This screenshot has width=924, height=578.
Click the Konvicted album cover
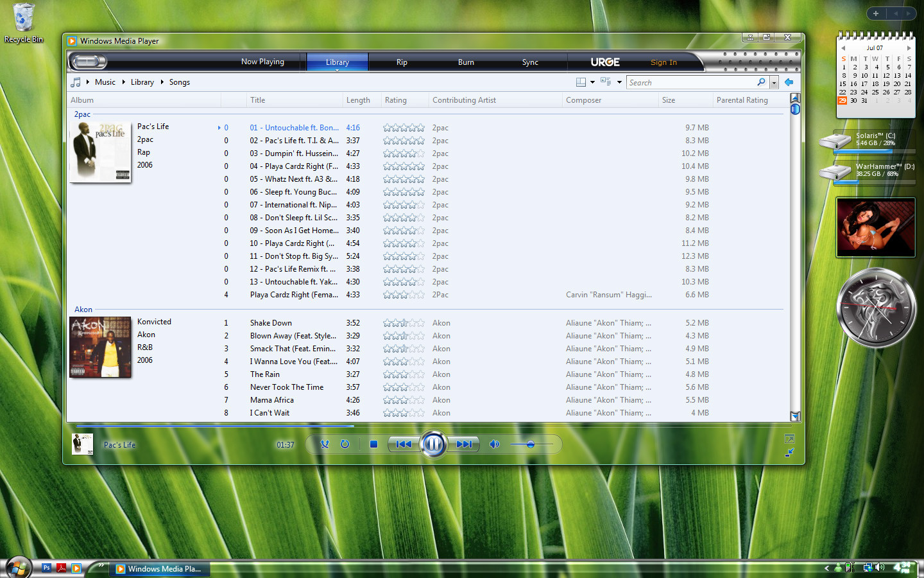pyautogui.click(x=100, y=347)
